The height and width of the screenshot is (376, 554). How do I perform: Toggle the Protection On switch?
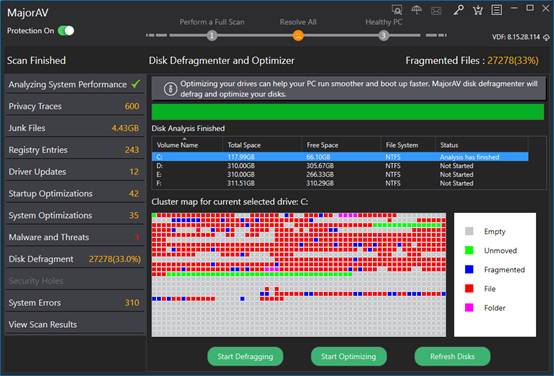point(66,31)
